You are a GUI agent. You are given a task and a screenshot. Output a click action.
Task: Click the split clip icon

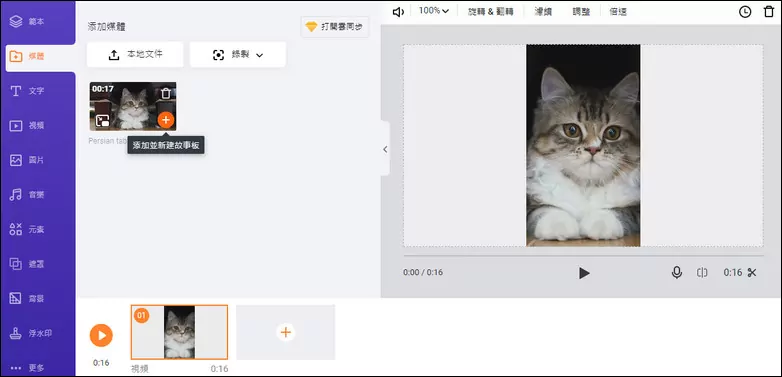(702, 273)
